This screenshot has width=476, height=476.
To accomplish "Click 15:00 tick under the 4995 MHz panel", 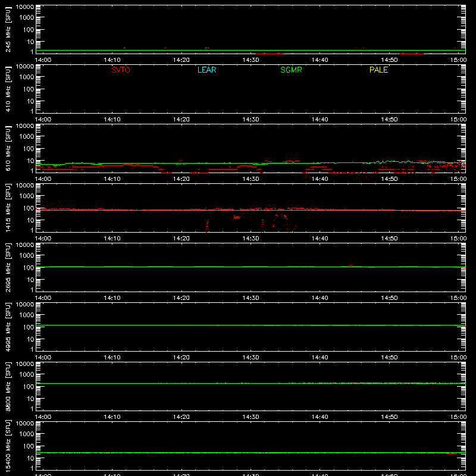I will [458, 358].
